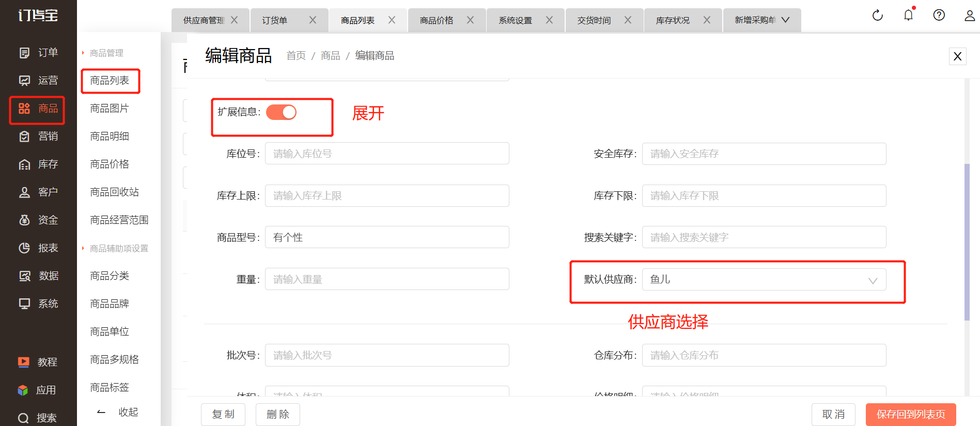Screen dimensions: 980x426
Task: Open the 营销 marketing sidebar icon
Action: pos(24,136)
